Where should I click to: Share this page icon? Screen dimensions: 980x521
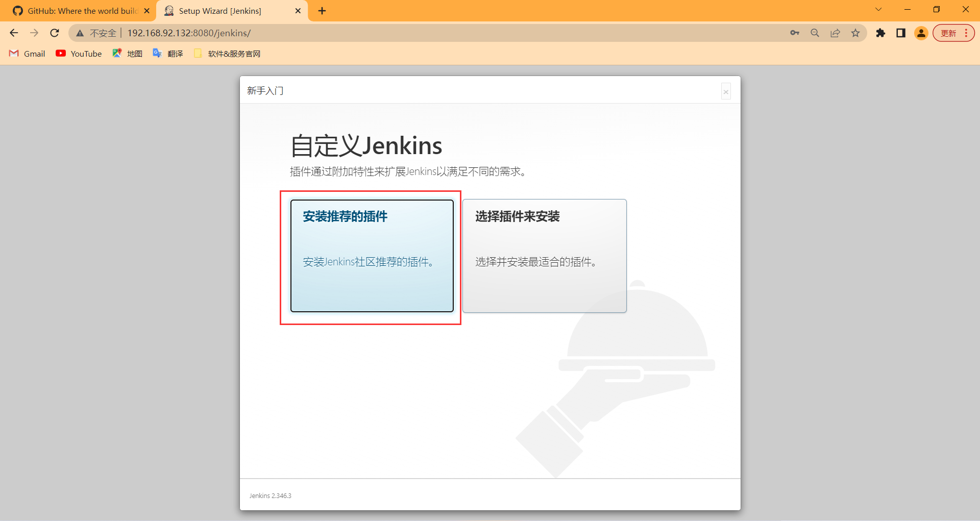pos(835,33)
